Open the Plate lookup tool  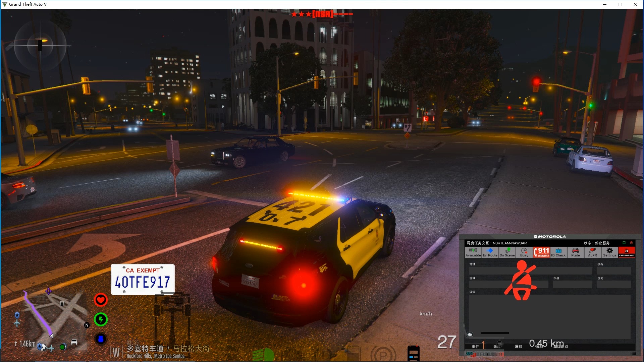click(576, 252)
